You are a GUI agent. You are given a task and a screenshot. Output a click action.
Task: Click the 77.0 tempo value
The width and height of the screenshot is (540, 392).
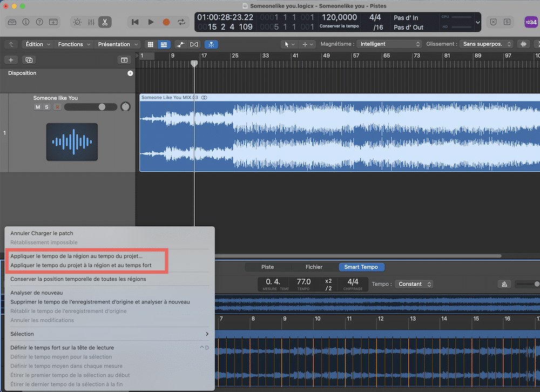click(303, 282)
